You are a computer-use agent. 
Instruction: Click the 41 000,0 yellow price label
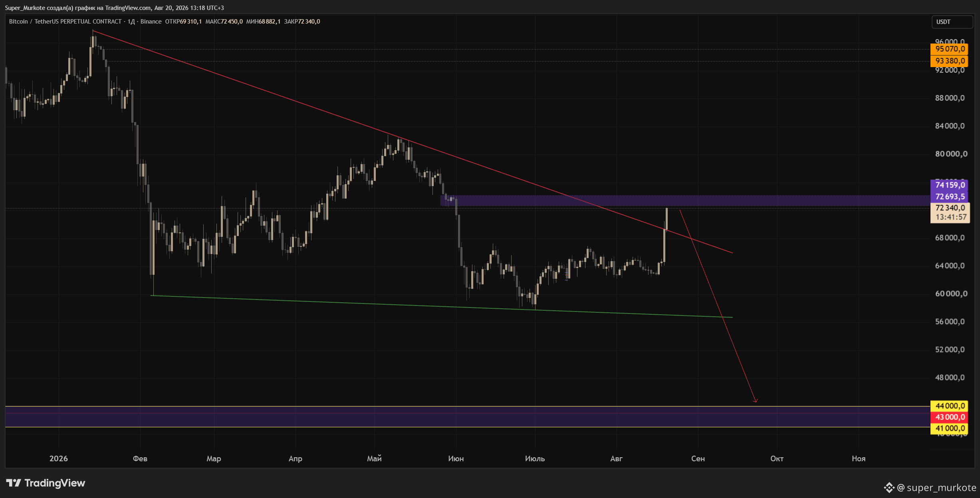(949, 428)
